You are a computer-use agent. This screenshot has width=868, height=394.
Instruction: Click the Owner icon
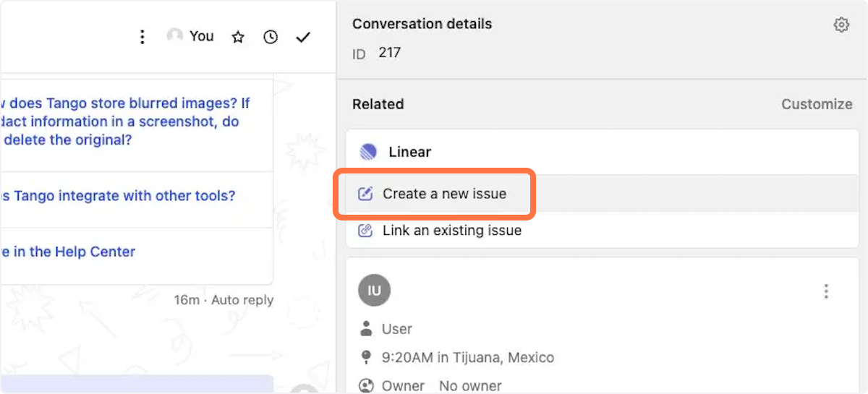pyautogui.click(x=366, y=386)
